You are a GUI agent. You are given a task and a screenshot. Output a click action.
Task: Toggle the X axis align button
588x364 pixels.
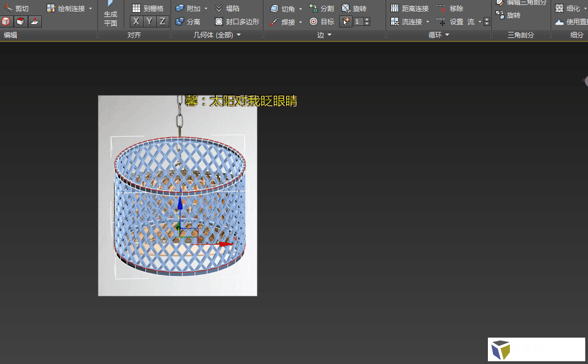[136, 21]
